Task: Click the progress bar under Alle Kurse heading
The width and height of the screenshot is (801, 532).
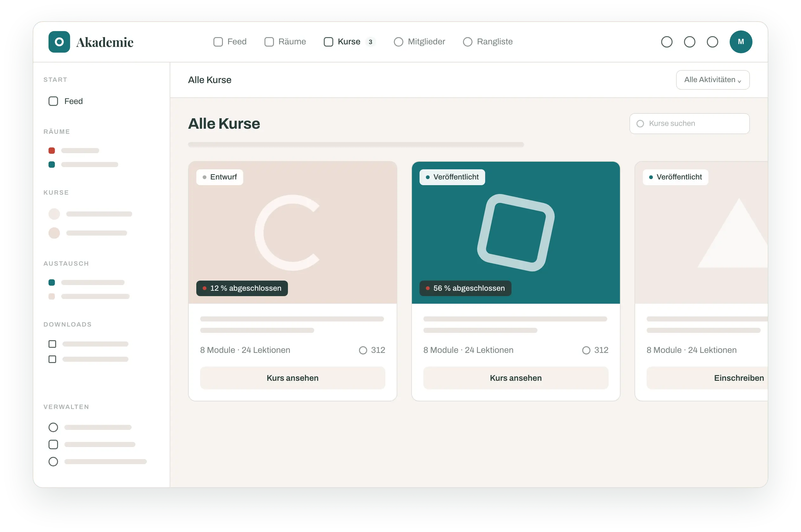Action: click(x=356, y=145)
